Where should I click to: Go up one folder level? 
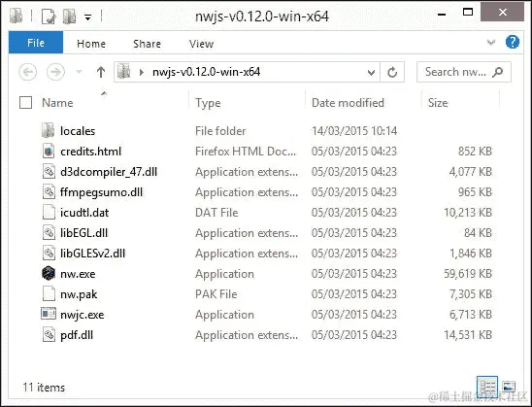click(101, 72)
